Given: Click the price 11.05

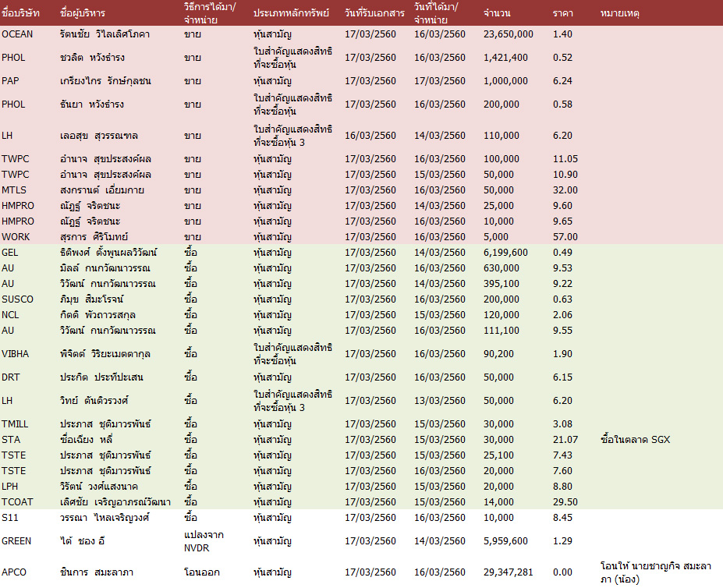Looking at the screenshot, I should tap(565, 158).
